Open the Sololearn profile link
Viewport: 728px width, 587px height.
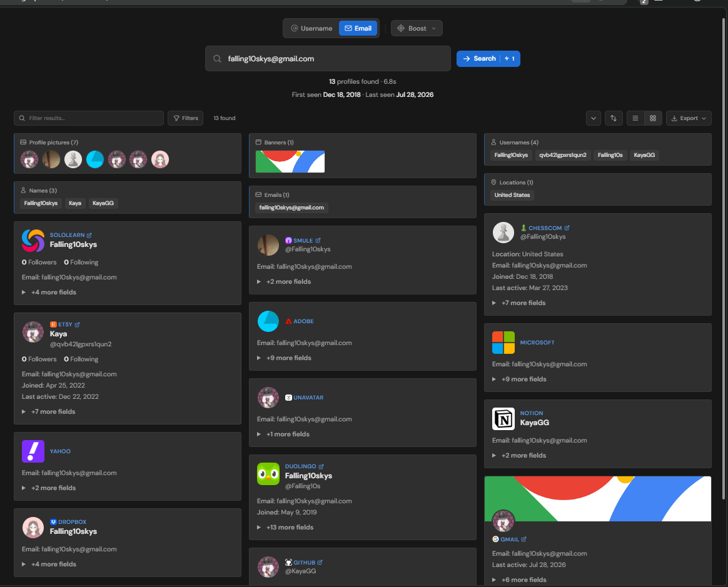[71, 235]
